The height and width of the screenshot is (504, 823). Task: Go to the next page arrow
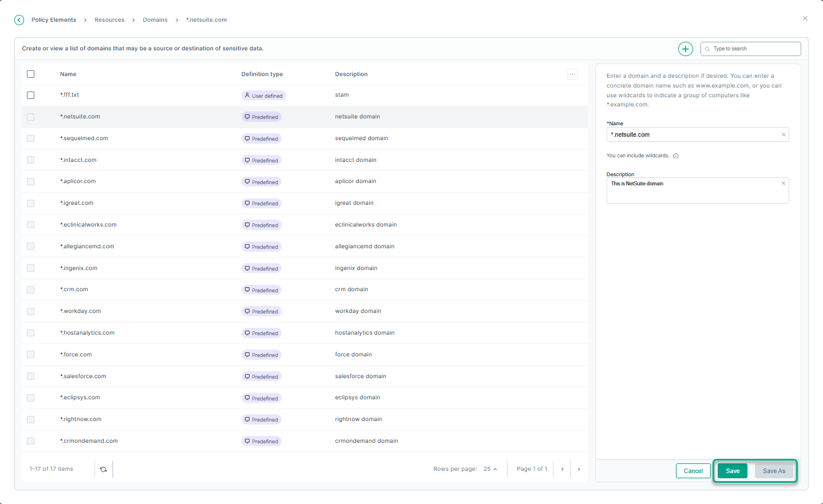point(579,469)
